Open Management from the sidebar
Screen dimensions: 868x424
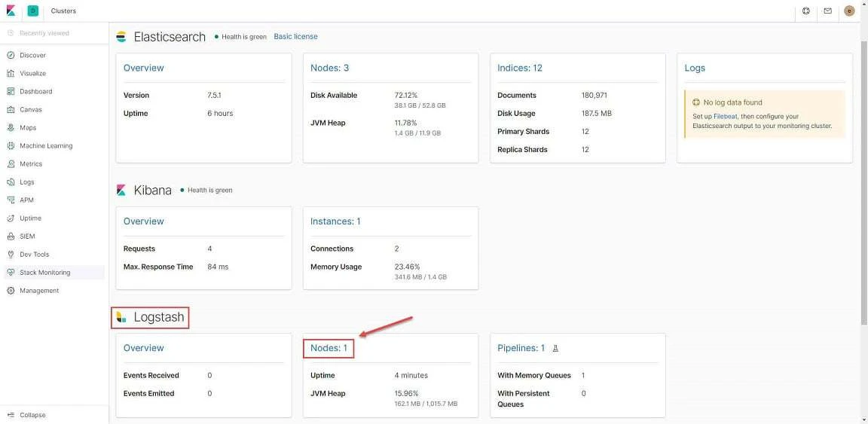tap(39, 291)
